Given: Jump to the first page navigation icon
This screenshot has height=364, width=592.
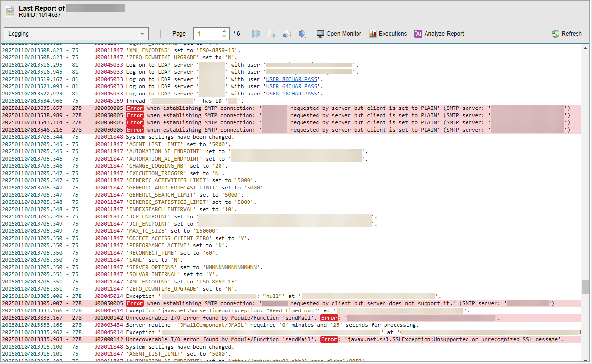Looking at the screenshot, I should click(256, 34).
